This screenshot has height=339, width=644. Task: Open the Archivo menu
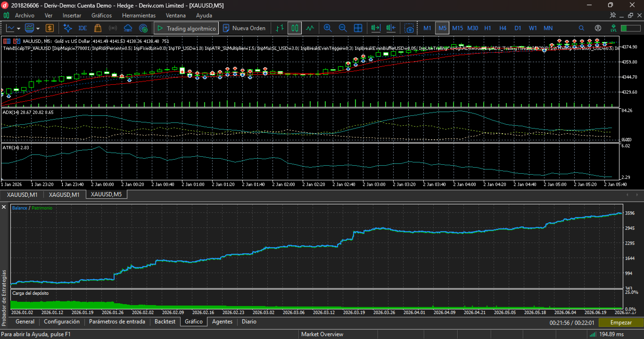(x=25, y=16)
